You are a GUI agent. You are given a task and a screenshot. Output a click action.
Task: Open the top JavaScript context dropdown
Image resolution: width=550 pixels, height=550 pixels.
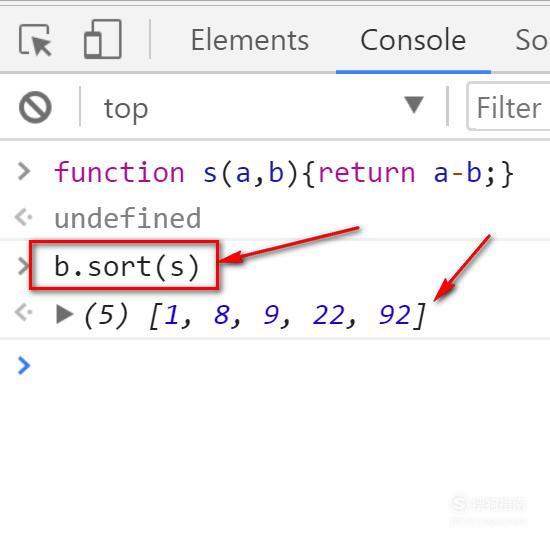tap(260, 108)
